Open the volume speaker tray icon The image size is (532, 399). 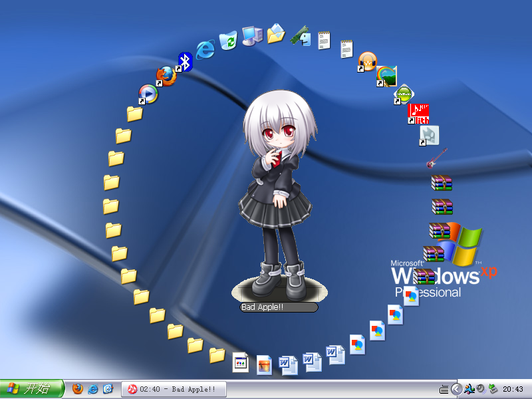click(481, 389)
